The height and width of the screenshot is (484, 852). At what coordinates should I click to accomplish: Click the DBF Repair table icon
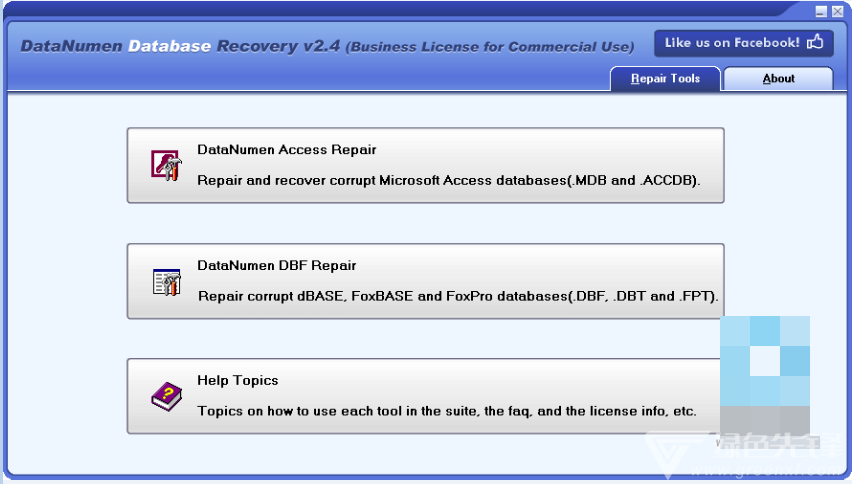click(x=166, y=282)
